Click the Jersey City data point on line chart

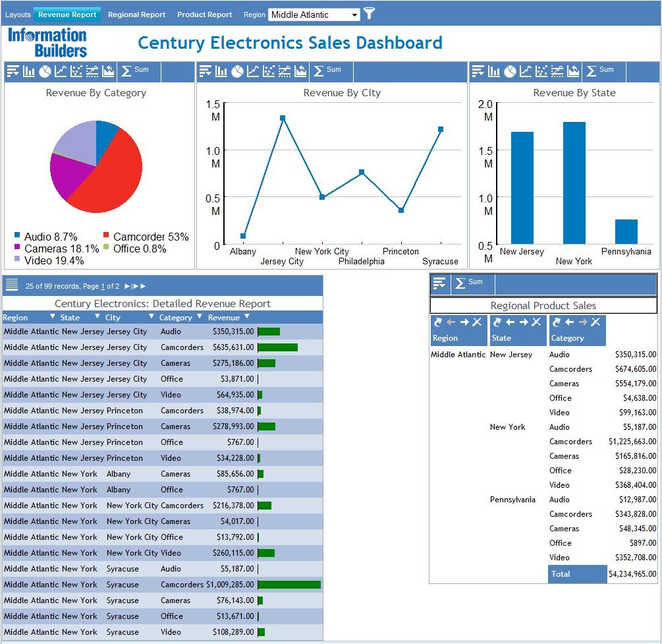coord(283,118)
